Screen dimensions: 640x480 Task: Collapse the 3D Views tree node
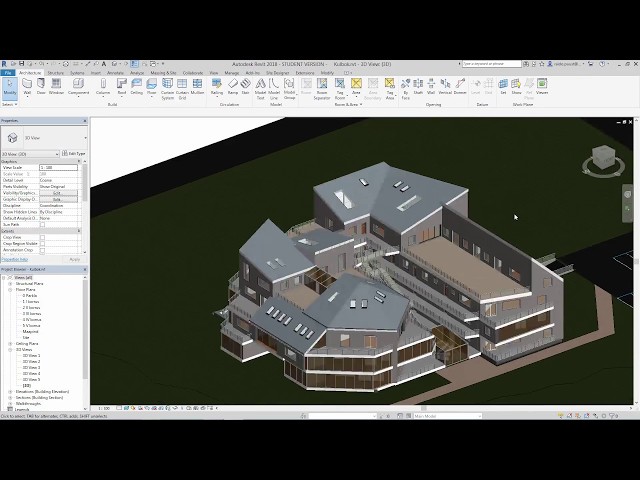(10, 350)
